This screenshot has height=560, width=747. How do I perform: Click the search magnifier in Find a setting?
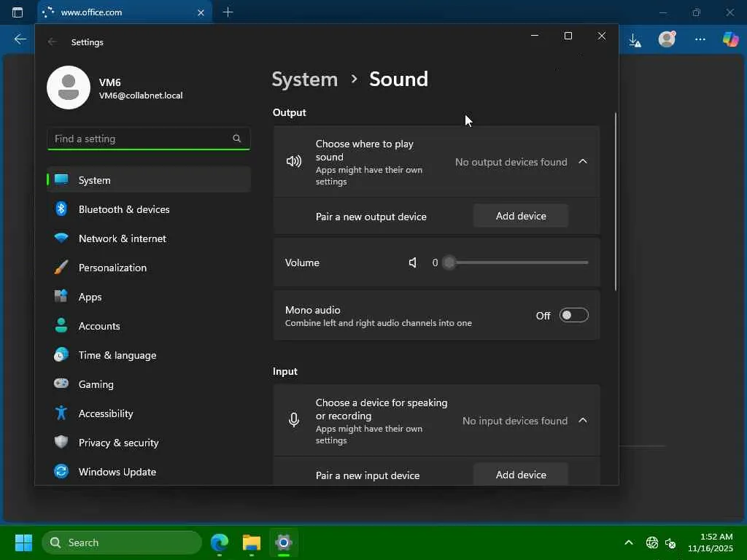pyautogui.click(x=236, y=139)
